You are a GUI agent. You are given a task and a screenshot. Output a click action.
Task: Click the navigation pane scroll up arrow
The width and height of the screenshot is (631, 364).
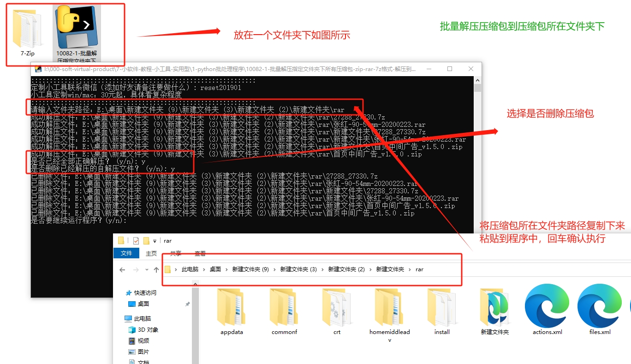[x=196, y=284]
